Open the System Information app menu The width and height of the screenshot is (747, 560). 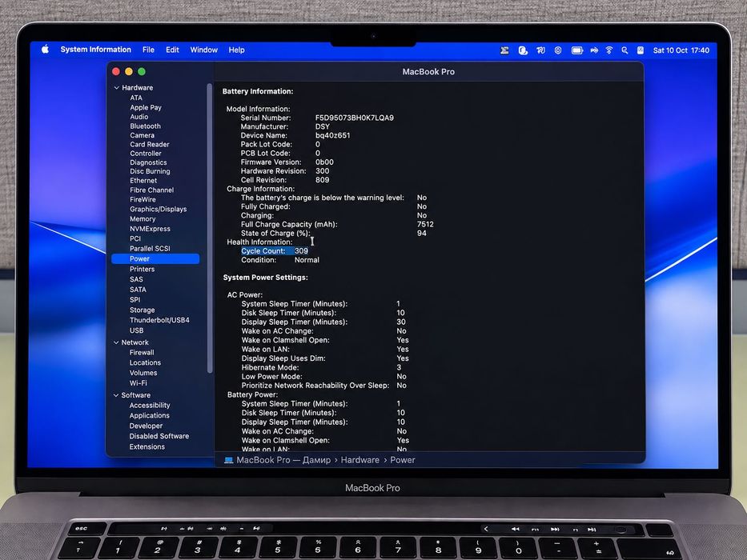pyautogui.click(x=96, y=50)
